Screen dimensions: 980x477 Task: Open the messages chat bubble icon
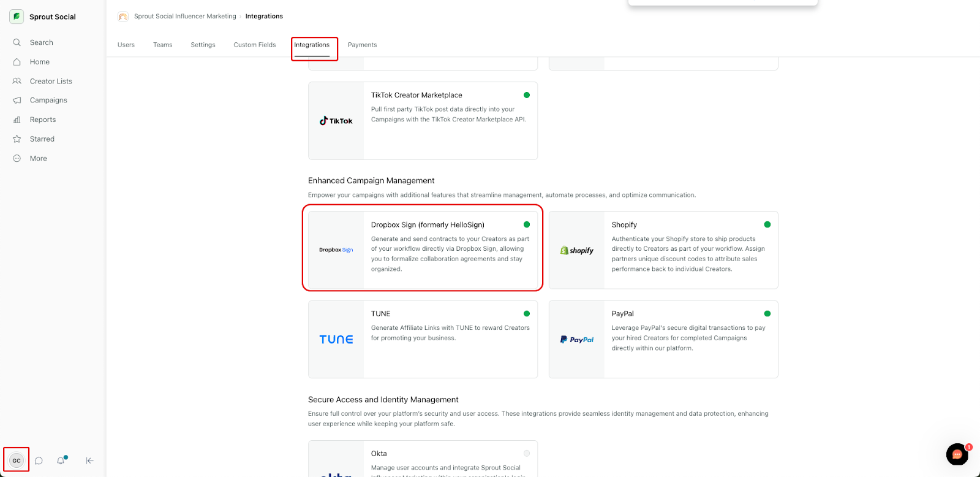point(39,460)
